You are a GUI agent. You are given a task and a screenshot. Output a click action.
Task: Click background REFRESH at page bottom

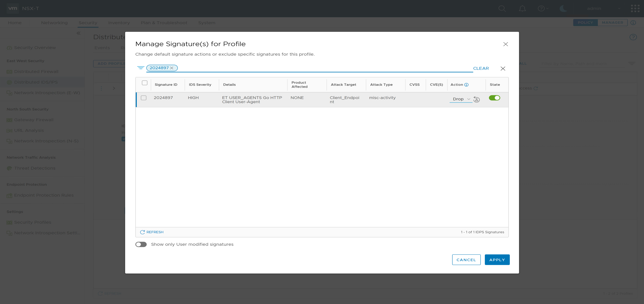(x=110, y=294)
